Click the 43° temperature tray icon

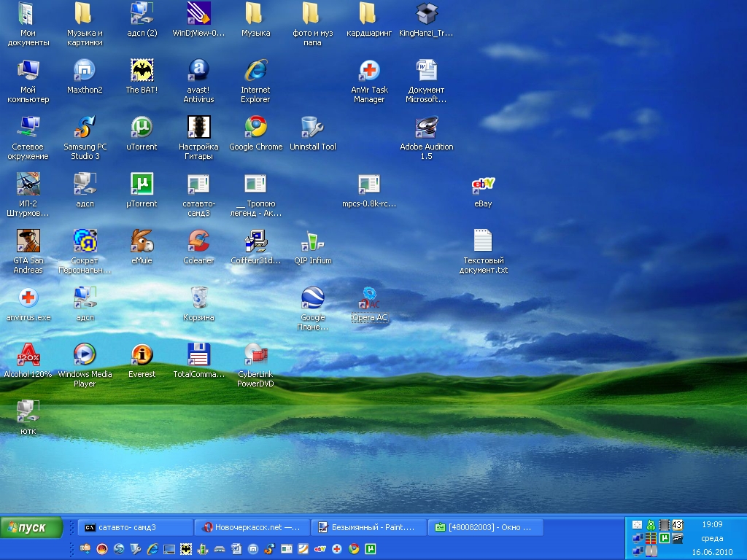[678, 525]
